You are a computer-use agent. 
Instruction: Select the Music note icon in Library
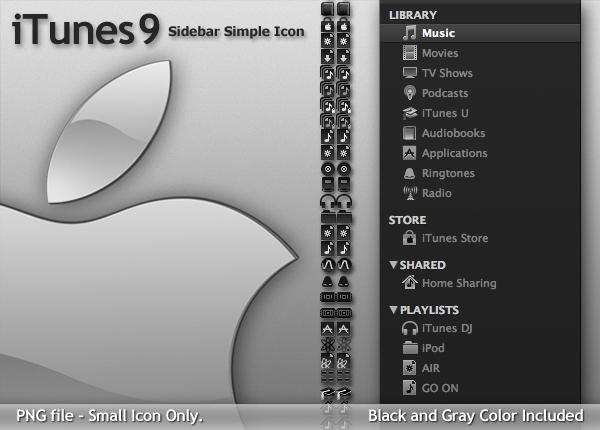pos(409,33)
